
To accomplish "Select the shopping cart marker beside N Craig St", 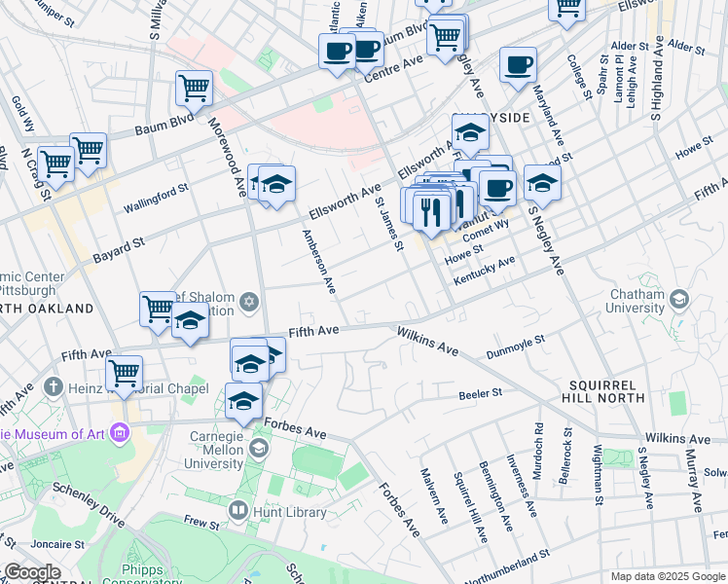I will pyautogui.click(x=55, y=166).
